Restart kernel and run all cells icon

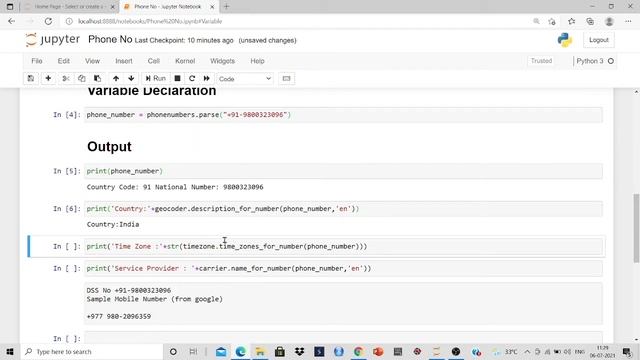click(207, 78)
